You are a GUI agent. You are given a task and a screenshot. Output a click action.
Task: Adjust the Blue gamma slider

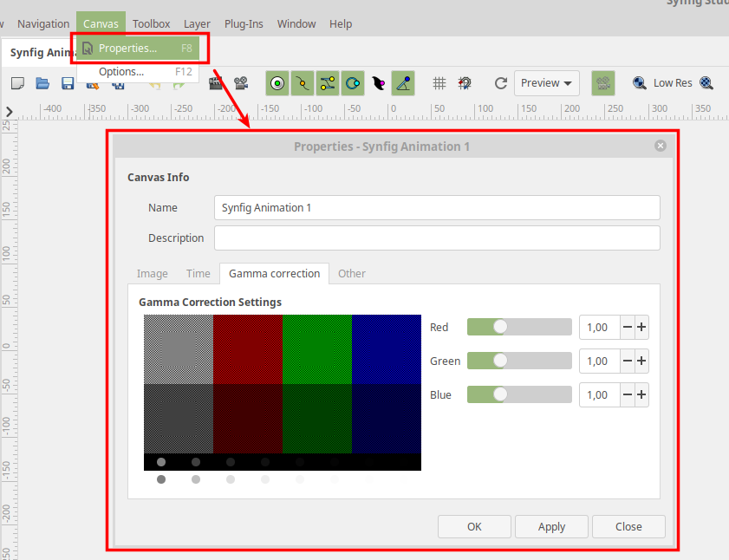click(519, 394)
